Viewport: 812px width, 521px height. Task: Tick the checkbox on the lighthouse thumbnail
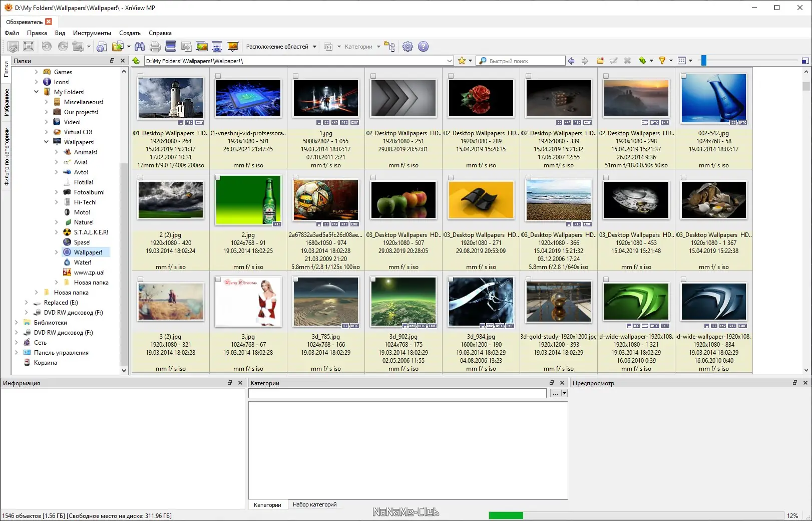[141, 76]
